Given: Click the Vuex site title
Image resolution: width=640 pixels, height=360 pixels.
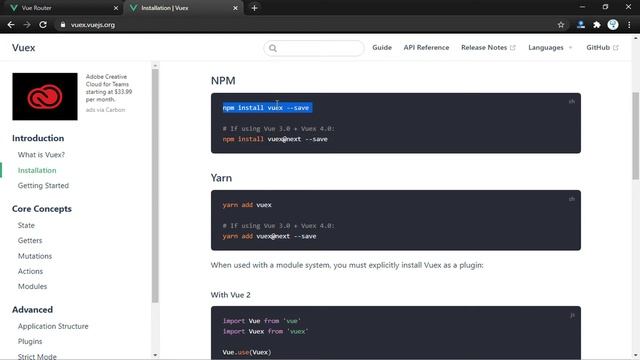Looking at the screenshot, I should (x=24, y=48).
